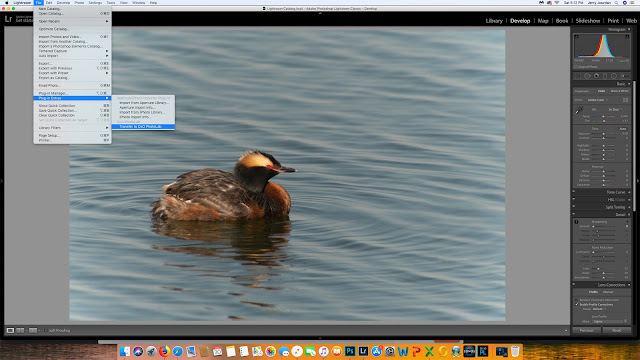640x360 pixels.
Task: Enable the Soft Proofing checkbox
Action: pyautogui.click(x=45, y=331)
